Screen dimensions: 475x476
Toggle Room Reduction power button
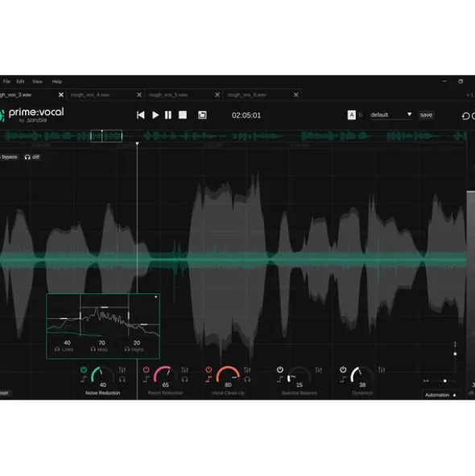tap(146, 370)
